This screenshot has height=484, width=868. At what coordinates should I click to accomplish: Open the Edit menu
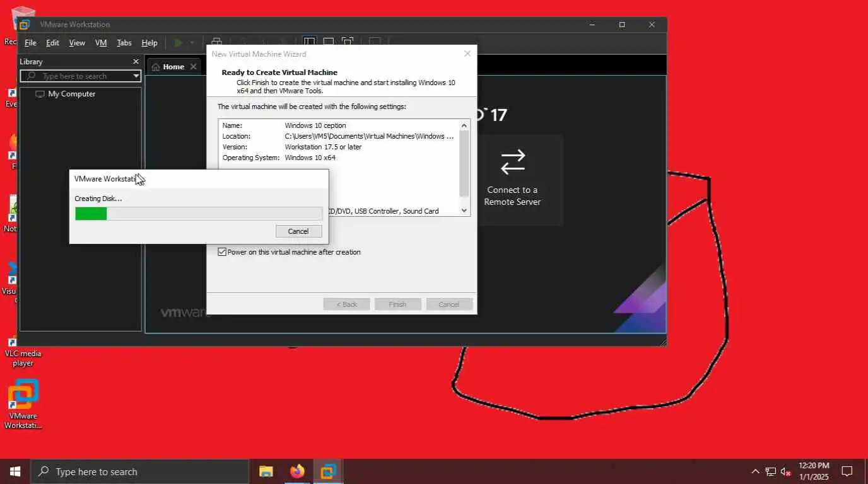coord(52,43)
